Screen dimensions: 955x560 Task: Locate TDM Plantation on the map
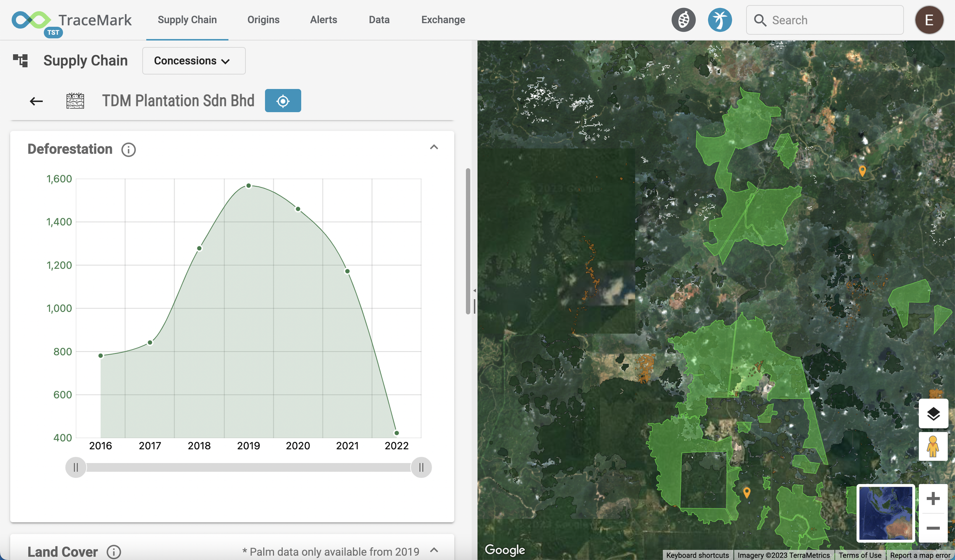pyautogui.click(x=283, y=101)
